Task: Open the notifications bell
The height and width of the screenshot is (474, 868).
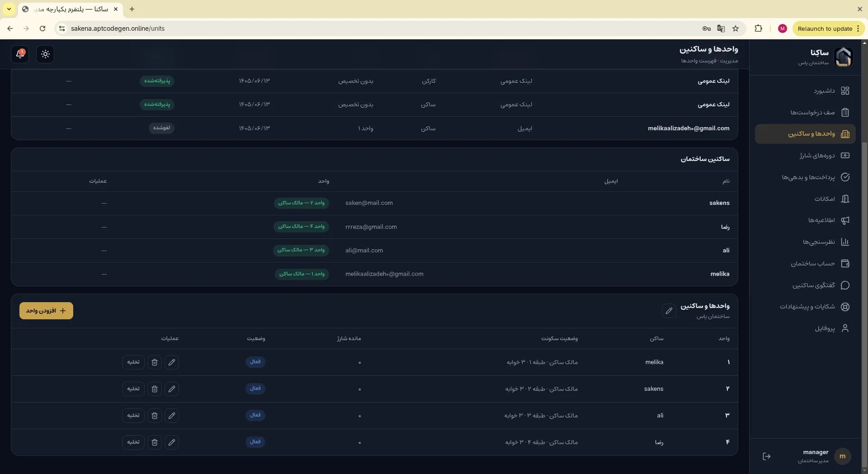Action: (20, 54)
